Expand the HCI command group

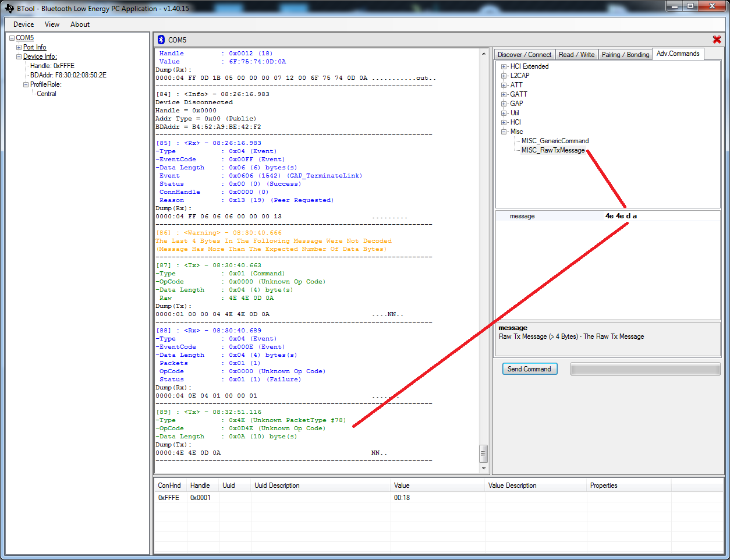click(x=504, y=122)
